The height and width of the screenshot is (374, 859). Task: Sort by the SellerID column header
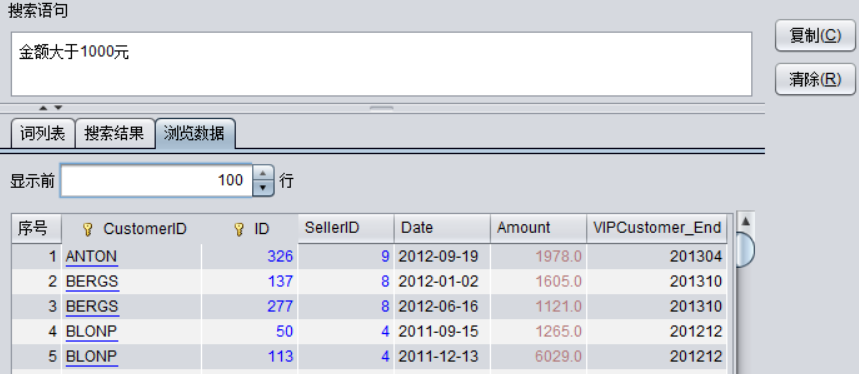pos(346,228)
